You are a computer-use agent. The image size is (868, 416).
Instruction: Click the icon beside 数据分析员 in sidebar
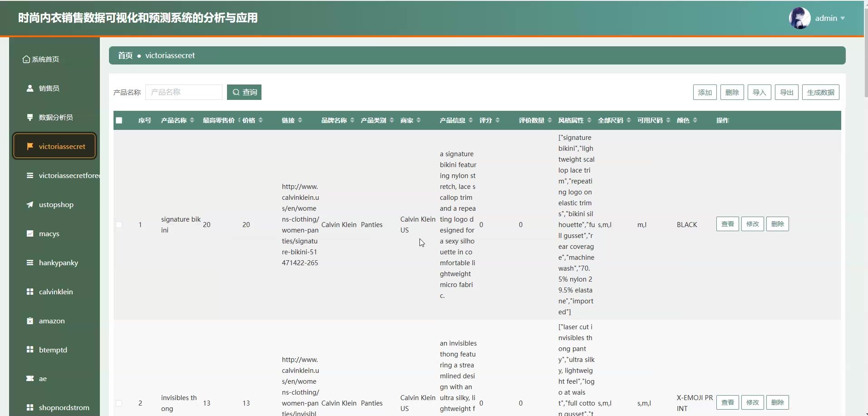coord(30,117)
